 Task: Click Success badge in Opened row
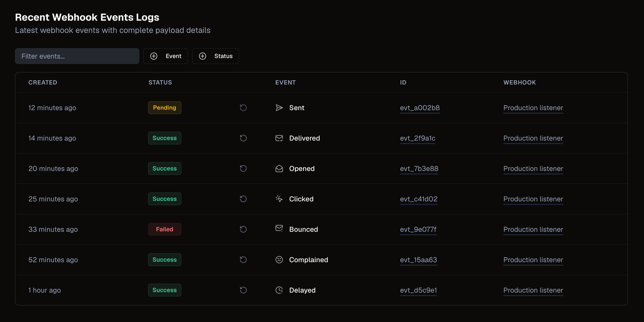click(x=164, y=168)
